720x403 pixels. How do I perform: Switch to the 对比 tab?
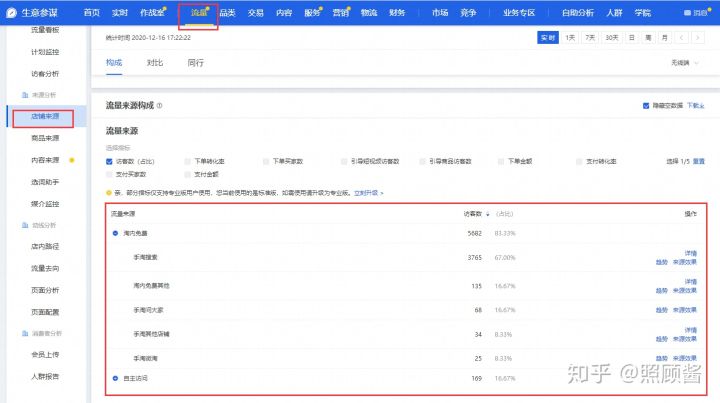pyautogui.click(x=155, y=63)
